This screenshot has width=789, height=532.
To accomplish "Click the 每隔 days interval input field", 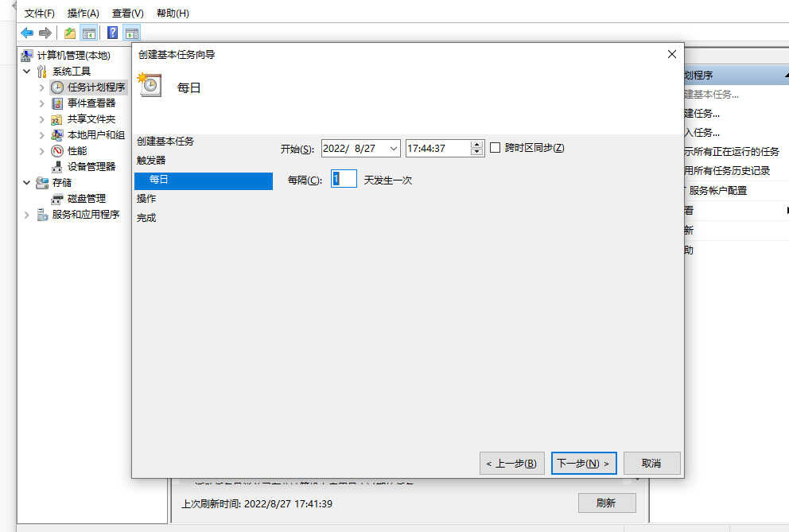I will pyautogui.click(x=344, y=179).
